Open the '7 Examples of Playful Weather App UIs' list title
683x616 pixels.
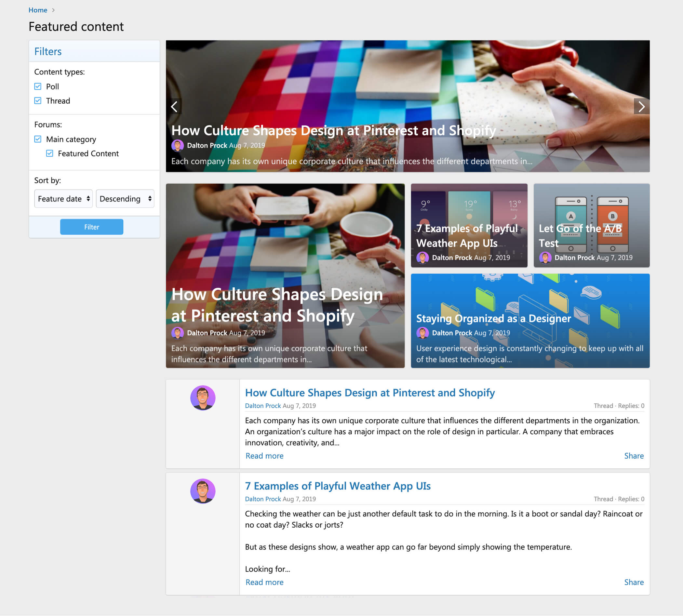pyautogui.click(x=338, y=486)
